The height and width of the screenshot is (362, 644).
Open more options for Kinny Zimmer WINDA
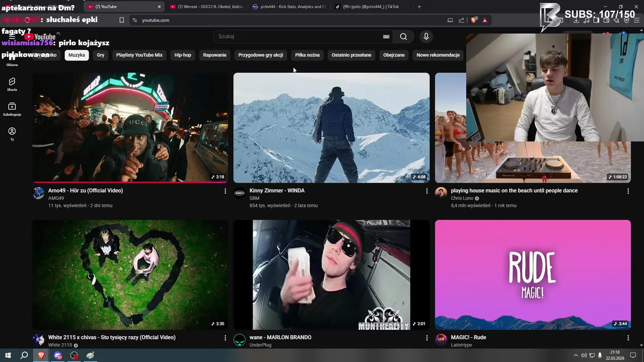click(427, 191)
